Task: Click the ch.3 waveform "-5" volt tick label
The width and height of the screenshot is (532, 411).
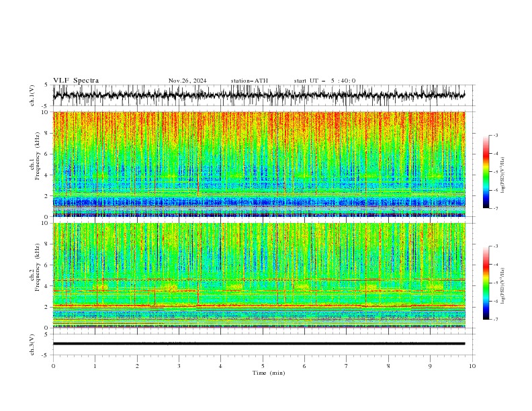Action: point(46,355)
